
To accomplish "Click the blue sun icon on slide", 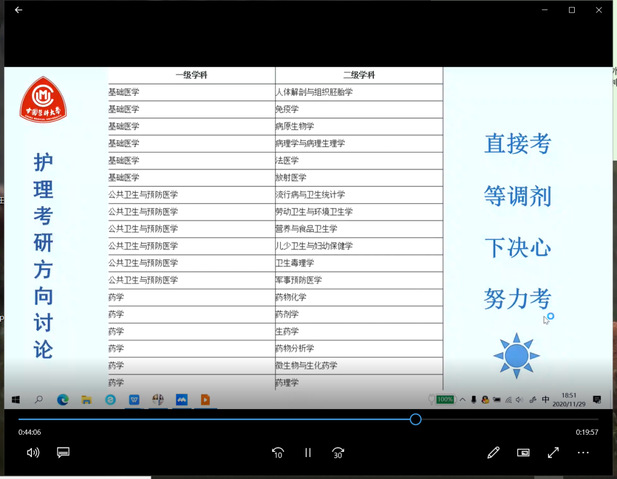I will pyautogui.click(x=516, y=354).
